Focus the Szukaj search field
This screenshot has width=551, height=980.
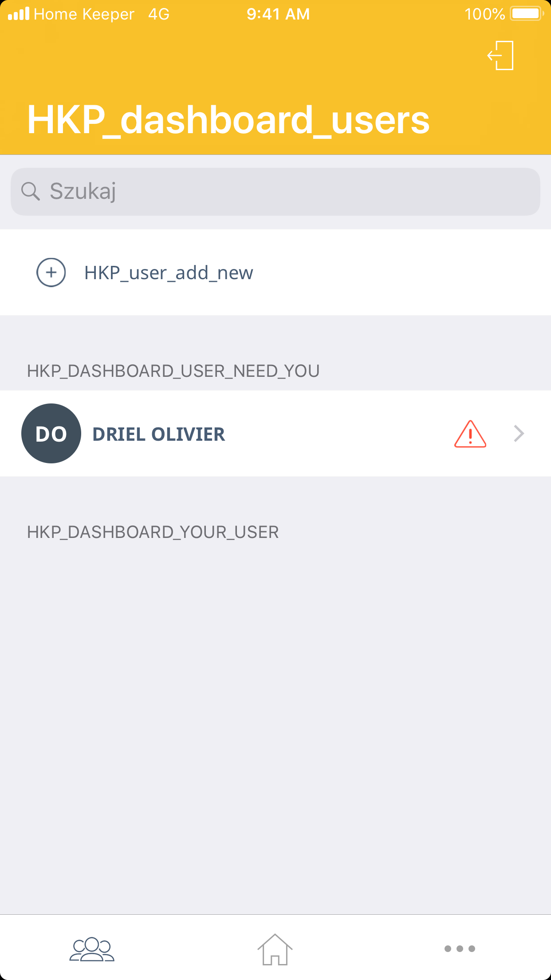(275, 192)
